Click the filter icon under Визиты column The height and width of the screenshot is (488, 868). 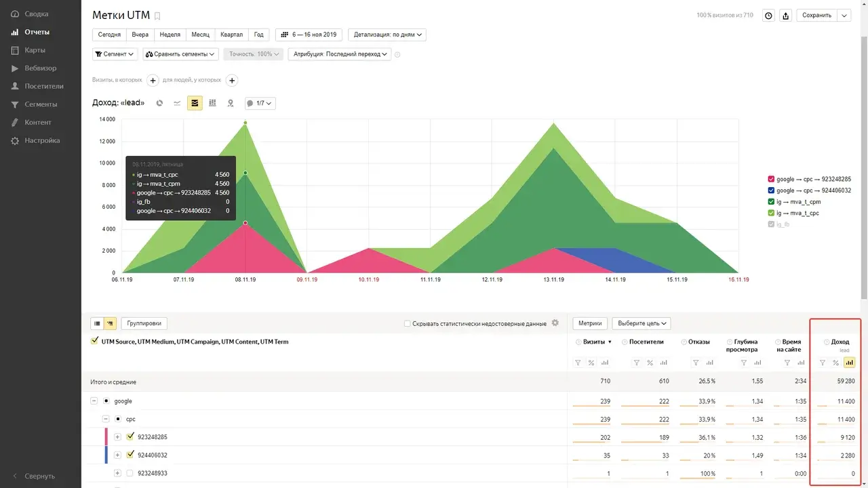(x=578, y=363)
